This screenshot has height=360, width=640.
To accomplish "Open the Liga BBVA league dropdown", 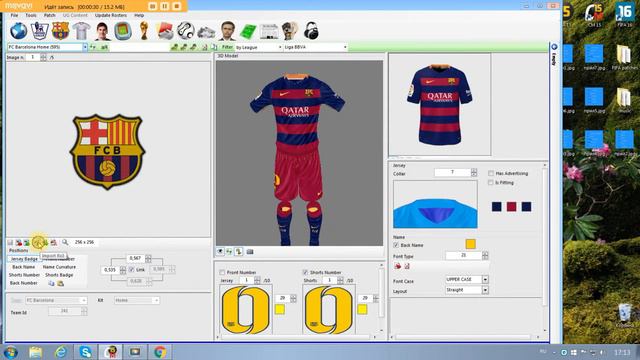I will tap(345, 47).
